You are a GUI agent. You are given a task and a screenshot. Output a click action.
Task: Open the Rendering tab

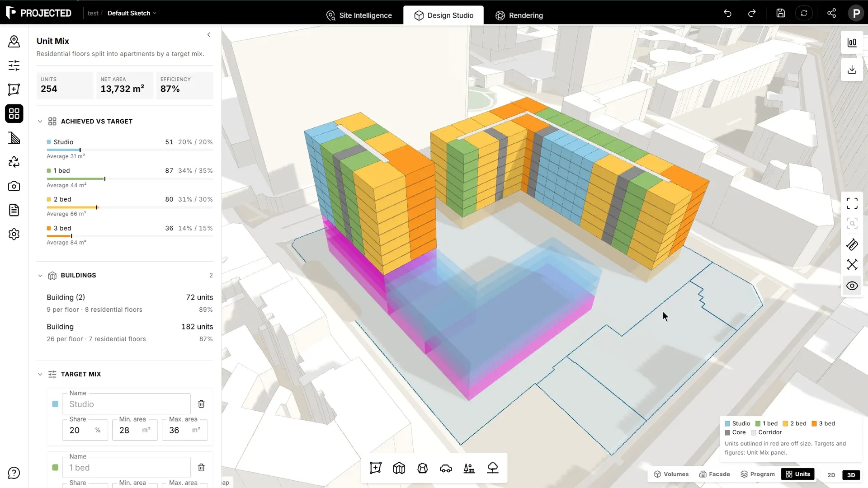point(519,15)
